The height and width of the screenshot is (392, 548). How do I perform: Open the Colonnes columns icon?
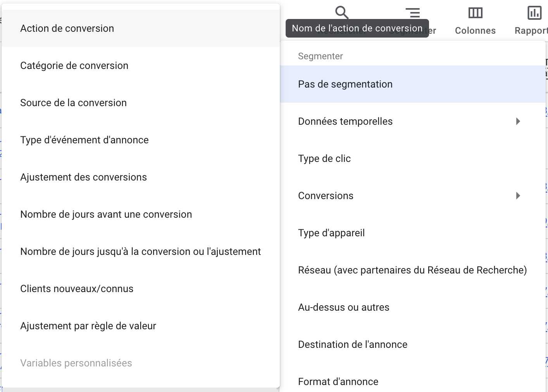[475, 13]
